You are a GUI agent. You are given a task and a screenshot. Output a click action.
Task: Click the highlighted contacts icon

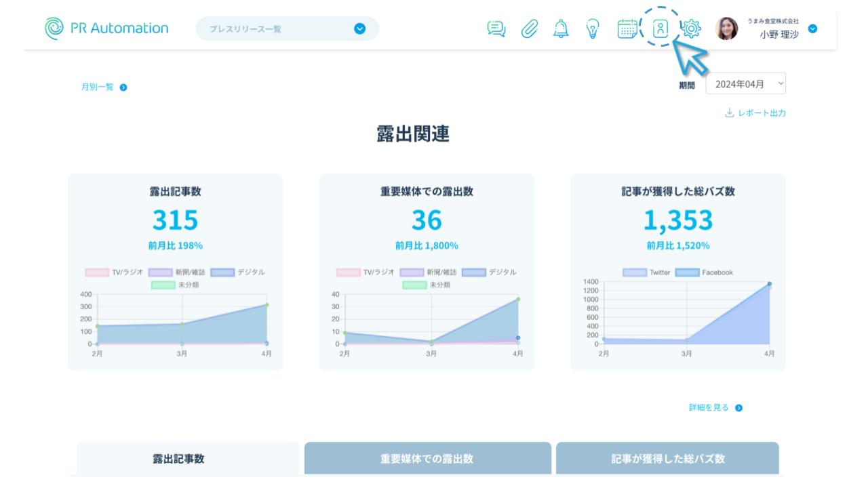click(x=660, y=28)
